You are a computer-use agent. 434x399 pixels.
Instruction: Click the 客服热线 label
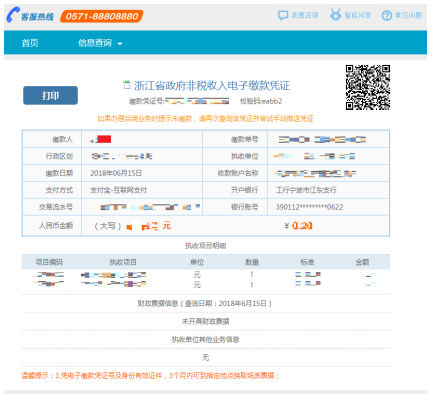point(37,17)
